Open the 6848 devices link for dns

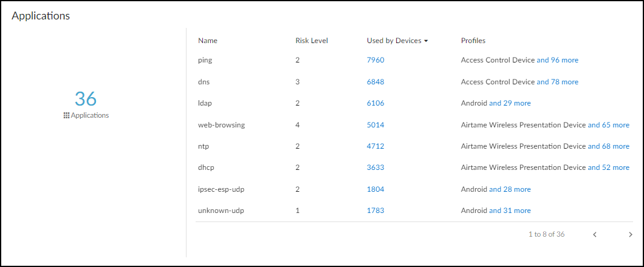375,82
